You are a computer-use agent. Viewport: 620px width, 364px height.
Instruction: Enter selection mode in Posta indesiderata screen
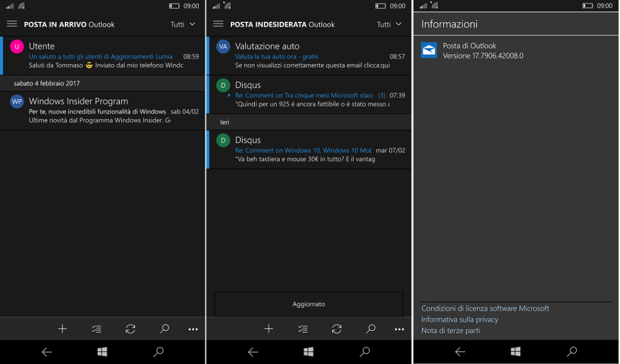point(303,328)
